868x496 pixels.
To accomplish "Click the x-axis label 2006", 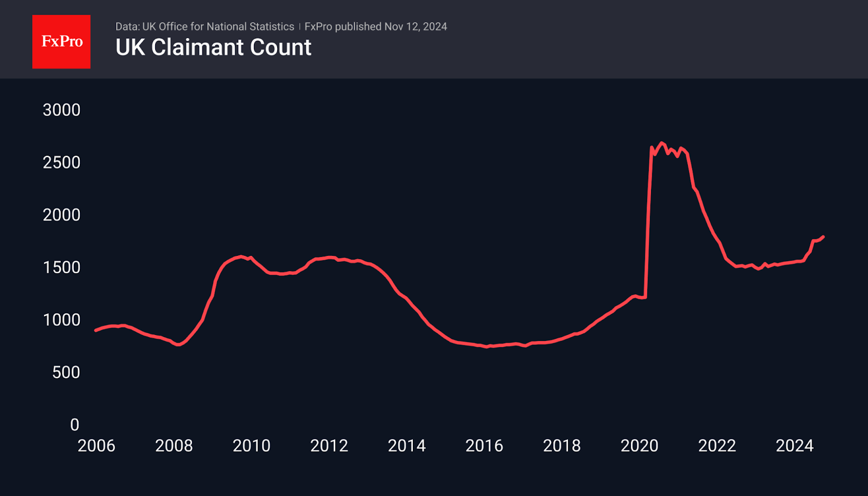I will coord(97,446).
